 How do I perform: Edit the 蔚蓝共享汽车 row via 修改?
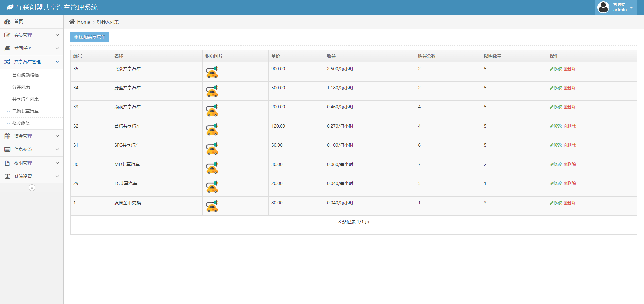(x=556, y=88)
